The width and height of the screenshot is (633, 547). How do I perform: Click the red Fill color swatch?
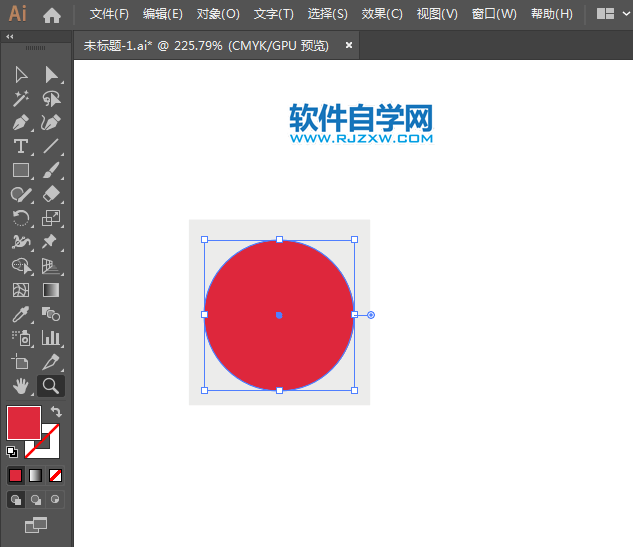(x=23, y=422)
